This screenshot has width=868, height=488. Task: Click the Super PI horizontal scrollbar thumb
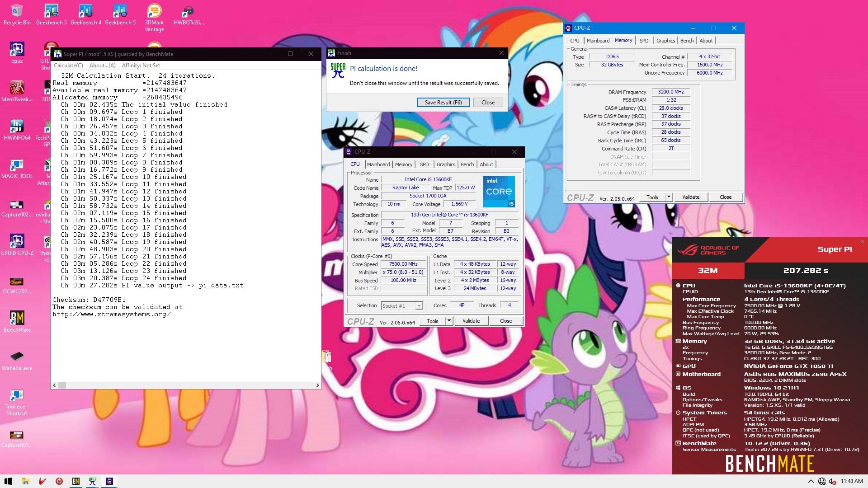coord(62,385)
